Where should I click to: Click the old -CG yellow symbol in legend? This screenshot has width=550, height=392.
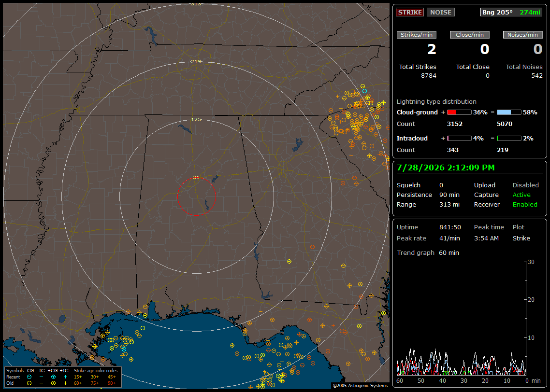29,383
